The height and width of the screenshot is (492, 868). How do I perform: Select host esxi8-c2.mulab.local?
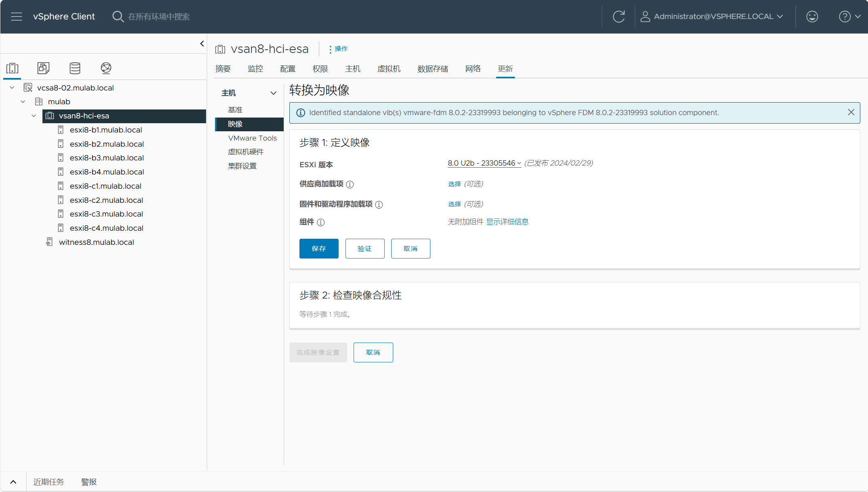coord(106,200)
